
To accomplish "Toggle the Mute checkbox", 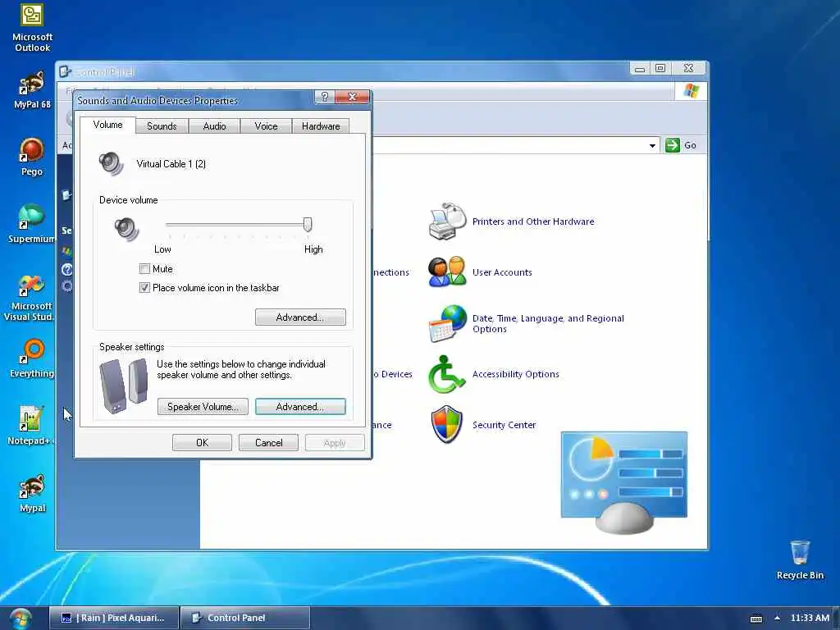I will [x=144, y=268].
